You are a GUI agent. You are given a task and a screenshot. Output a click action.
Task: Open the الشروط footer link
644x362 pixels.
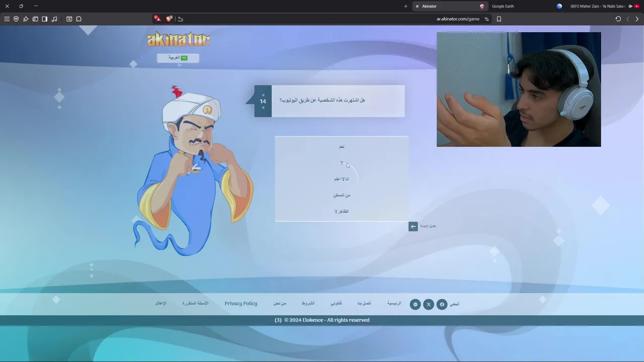point(308,303)
